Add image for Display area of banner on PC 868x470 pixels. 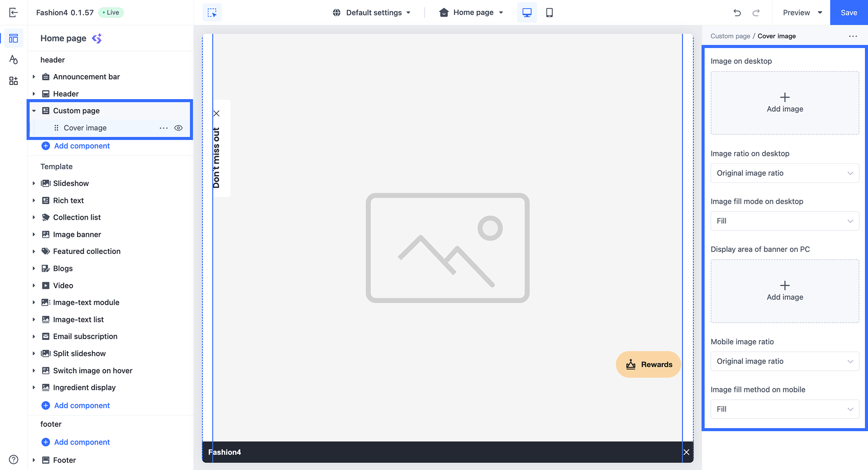click(x=785, y=291)
